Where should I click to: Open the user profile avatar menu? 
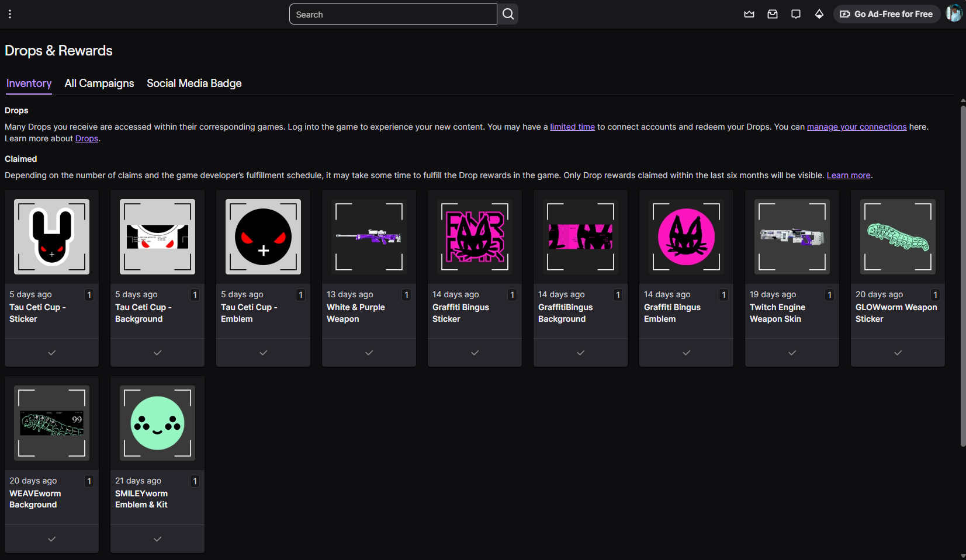coord(953,13)
